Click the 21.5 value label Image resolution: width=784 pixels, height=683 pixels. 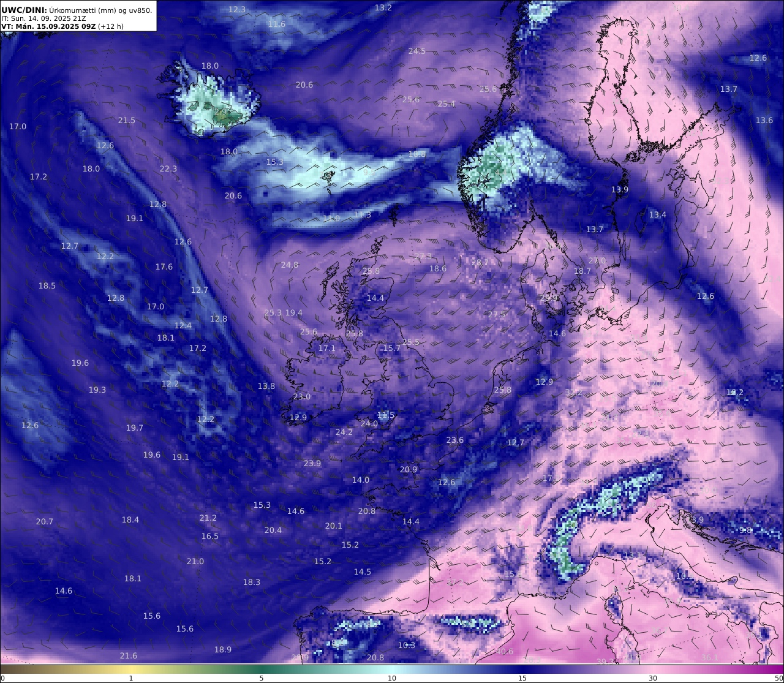click(127, 120)
